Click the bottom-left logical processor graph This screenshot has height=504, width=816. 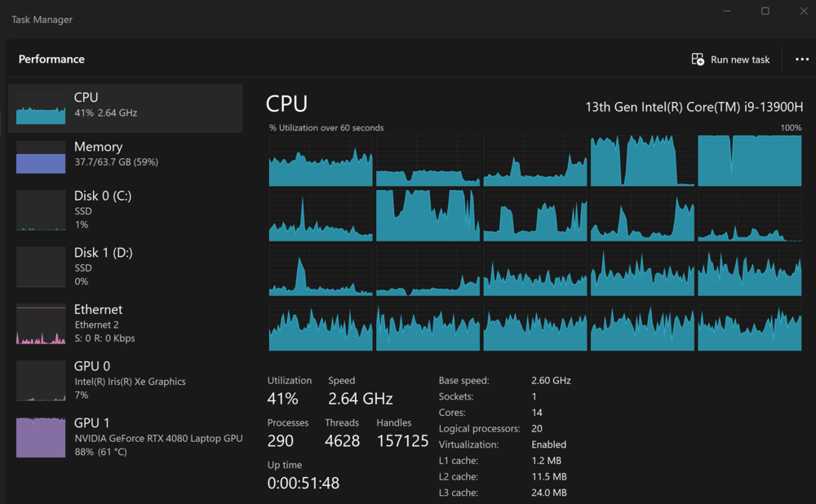(321, 325)
